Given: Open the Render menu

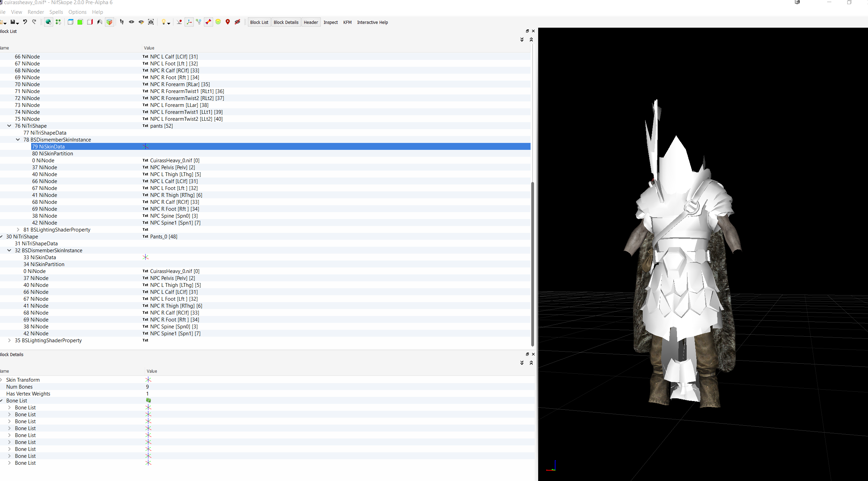Looking at the screenshot, I should click(36, 12).
